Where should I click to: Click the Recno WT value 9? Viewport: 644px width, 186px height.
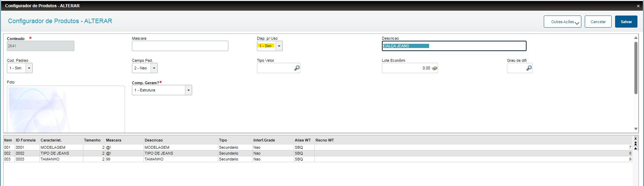tap(473, 159)
